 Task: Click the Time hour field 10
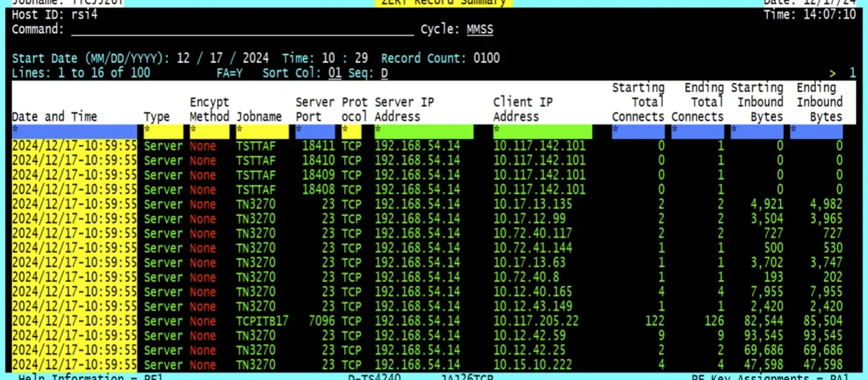tap(329, 58)
